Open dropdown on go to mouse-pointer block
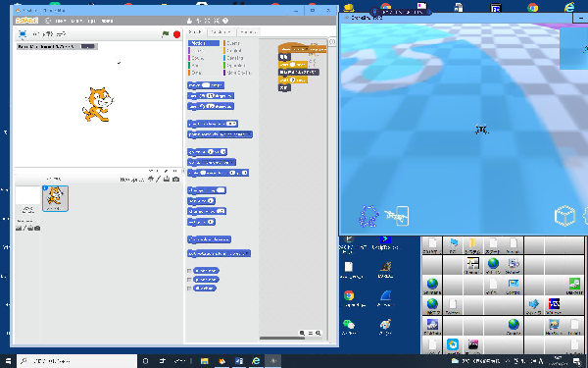588x368 pixels. click(232, 162)
